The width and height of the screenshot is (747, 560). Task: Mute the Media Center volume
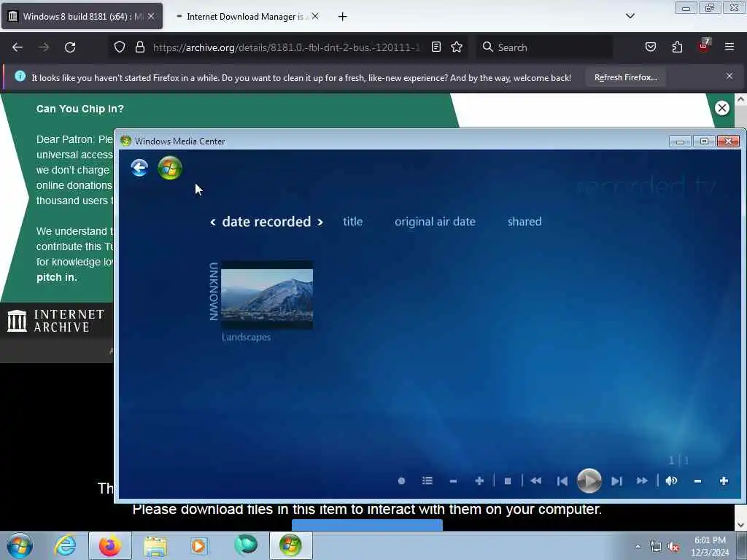click(671, 481)
